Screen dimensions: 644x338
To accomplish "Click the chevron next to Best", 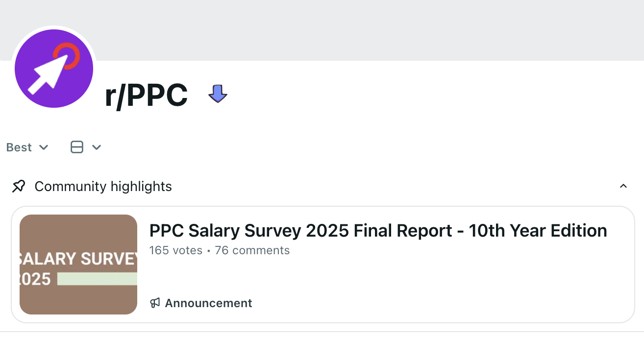I will [44, 147].
